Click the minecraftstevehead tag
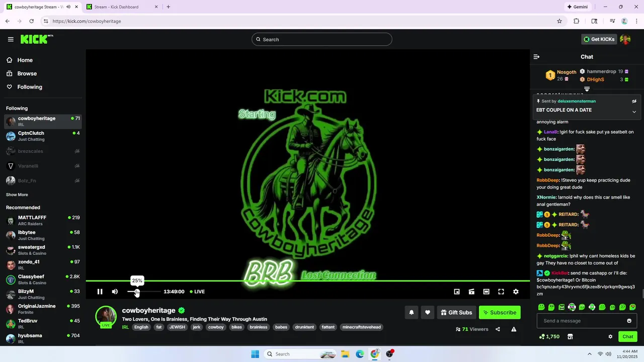 point(362,327)
